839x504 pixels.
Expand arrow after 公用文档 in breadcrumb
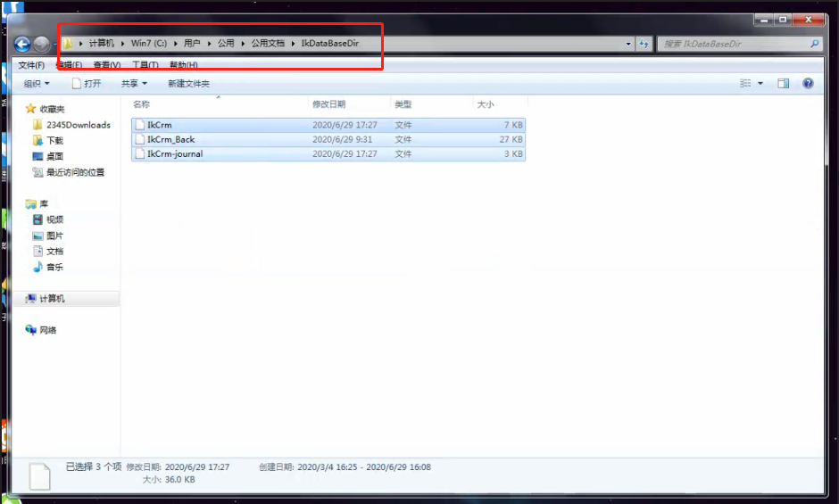tap(293, 44)
